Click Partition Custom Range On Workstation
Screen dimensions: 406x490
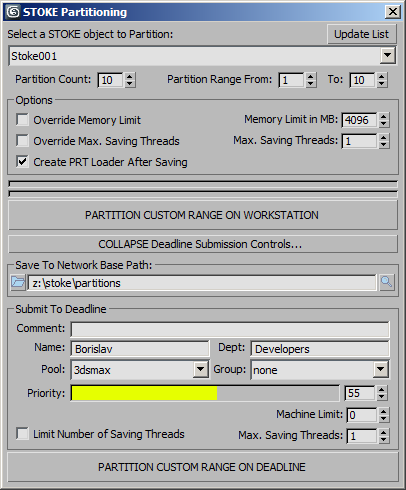tap(203, 215)
